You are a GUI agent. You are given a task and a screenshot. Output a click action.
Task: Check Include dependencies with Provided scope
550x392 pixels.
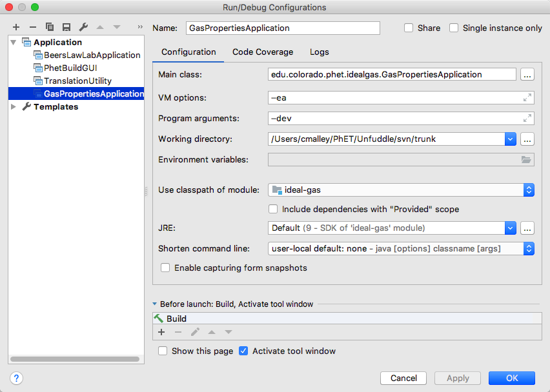click(273, 209)
